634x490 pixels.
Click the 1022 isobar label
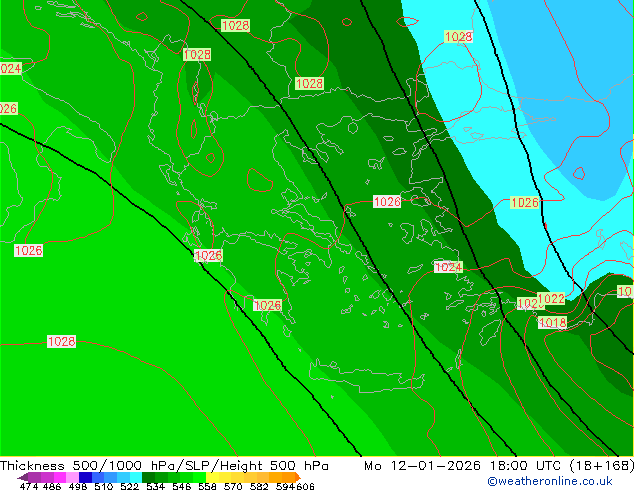(x=551, y=299)
